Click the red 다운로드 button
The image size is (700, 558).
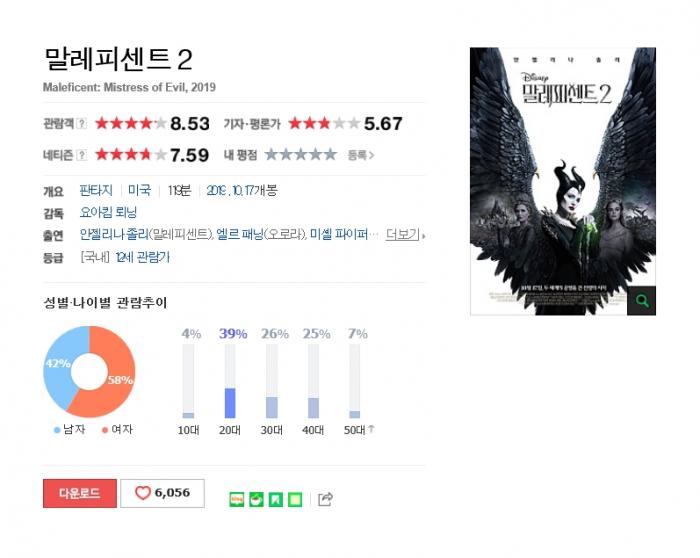coord(80,493)
